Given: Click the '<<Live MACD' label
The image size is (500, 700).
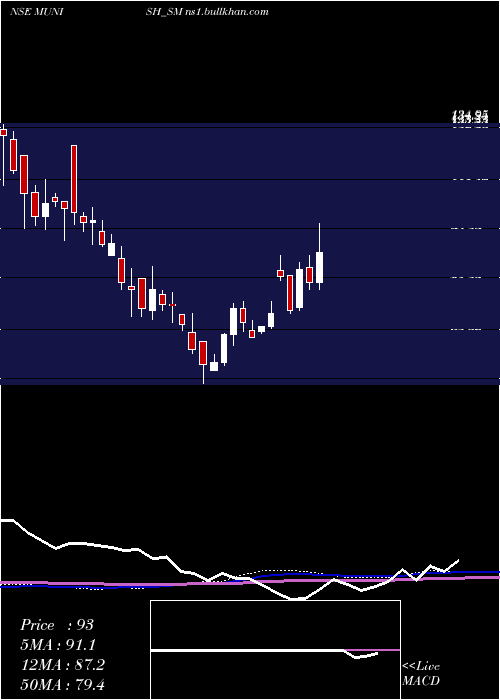Looking at the screenshot, I should coord(421,673).
